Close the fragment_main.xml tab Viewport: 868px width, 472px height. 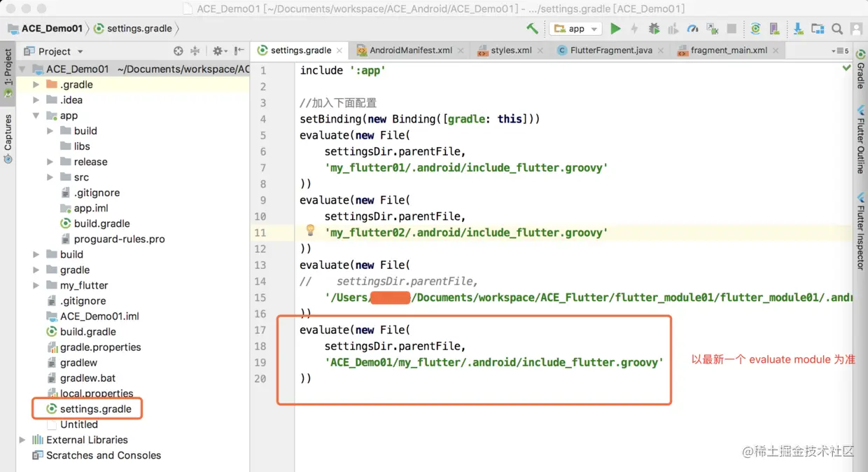point(776,51)
